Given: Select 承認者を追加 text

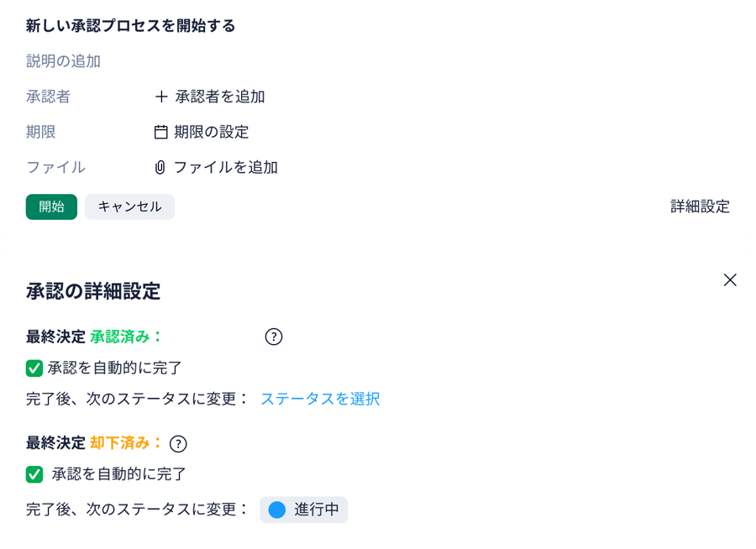Looking at the screenshot, I should coord(220,97).
